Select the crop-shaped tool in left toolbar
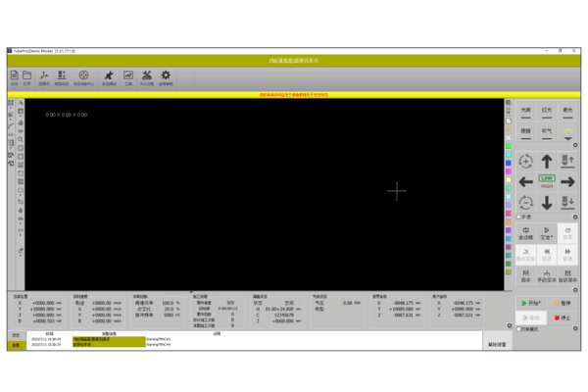Image resolution: width=588 pixels, height=392 pixels. click(21, 202)
